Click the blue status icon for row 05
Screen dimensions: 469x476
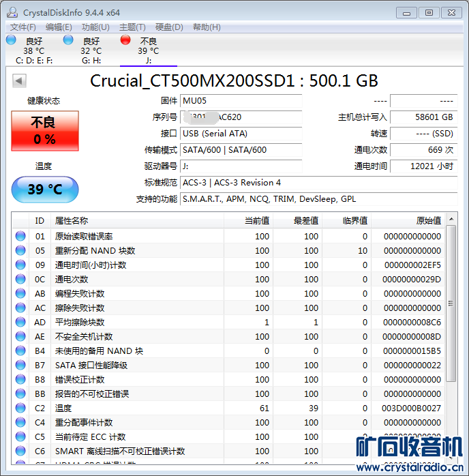(20, 250)
